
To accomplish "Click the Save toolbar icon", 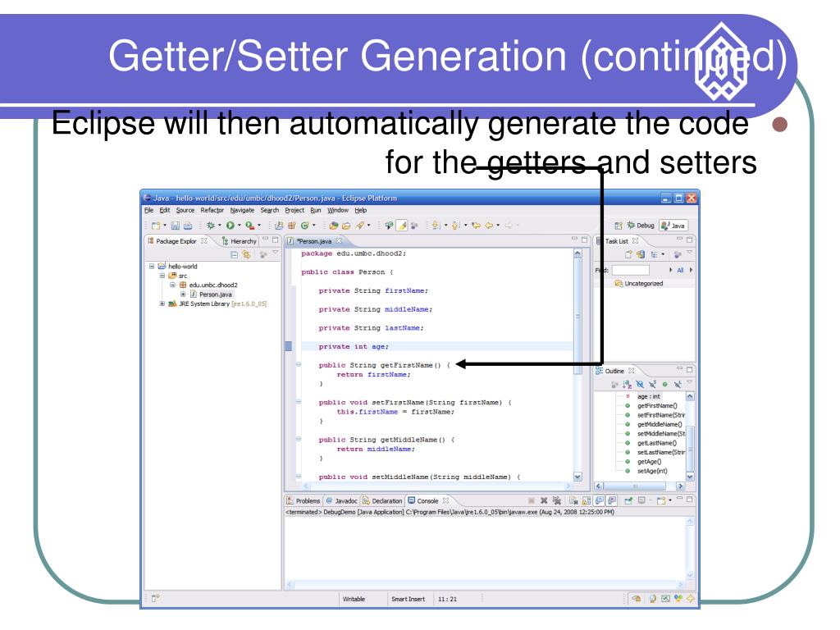I will point(175,226).
